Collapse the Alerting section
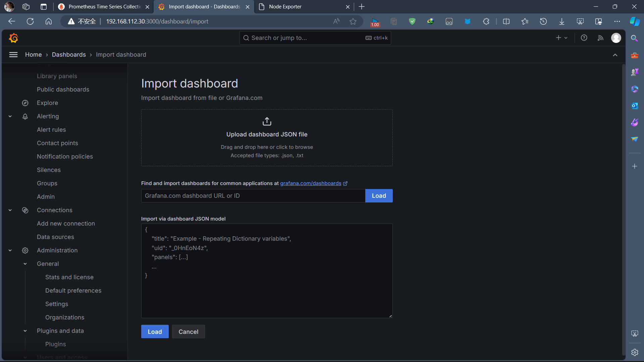This screenshot has width=644, height=362. click(x=10, y=116)
